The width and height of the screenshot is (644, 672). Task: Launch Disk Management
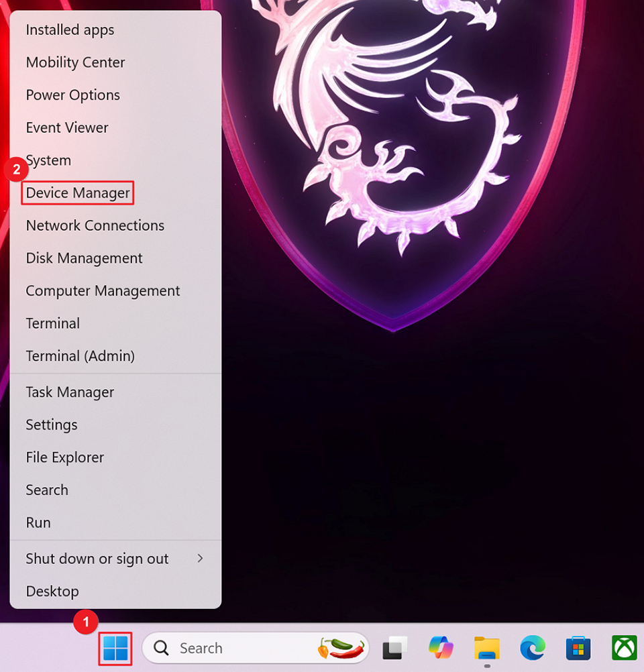(115, 258)
